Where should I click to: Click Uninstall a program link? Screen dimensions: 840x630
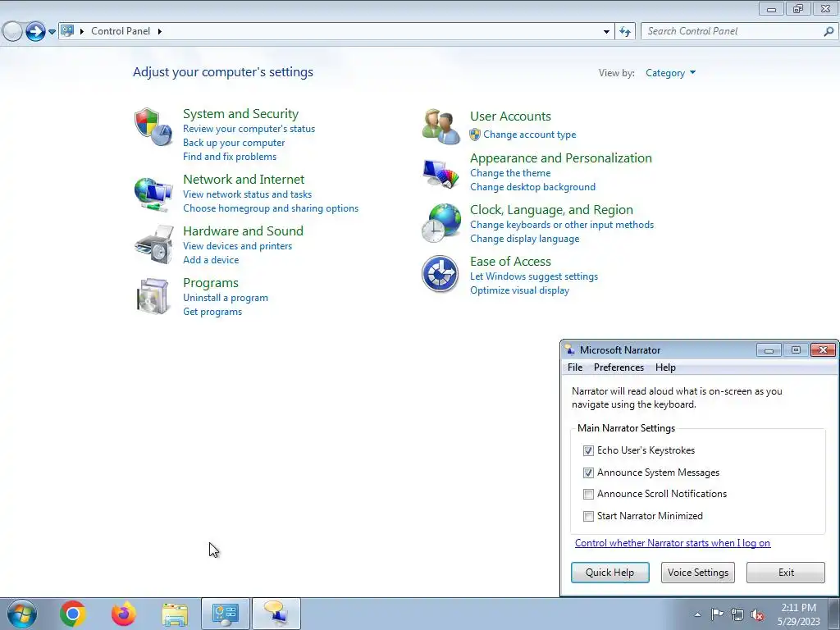pyautogui.click(x=225, y=297)
